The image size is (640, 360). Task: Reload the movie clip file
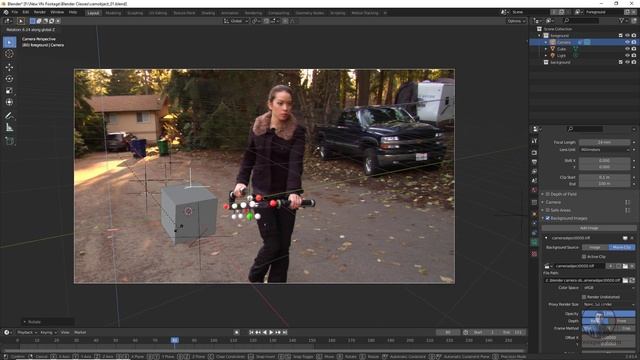click(632, 280)
